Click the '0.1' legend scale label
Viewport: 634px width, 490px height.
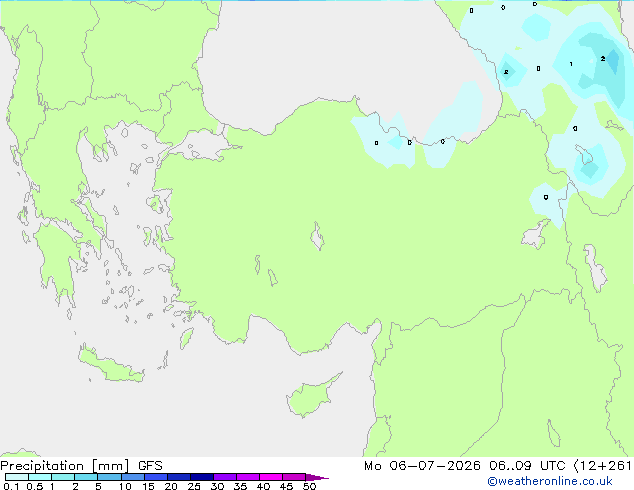click(x=11, y=486)
